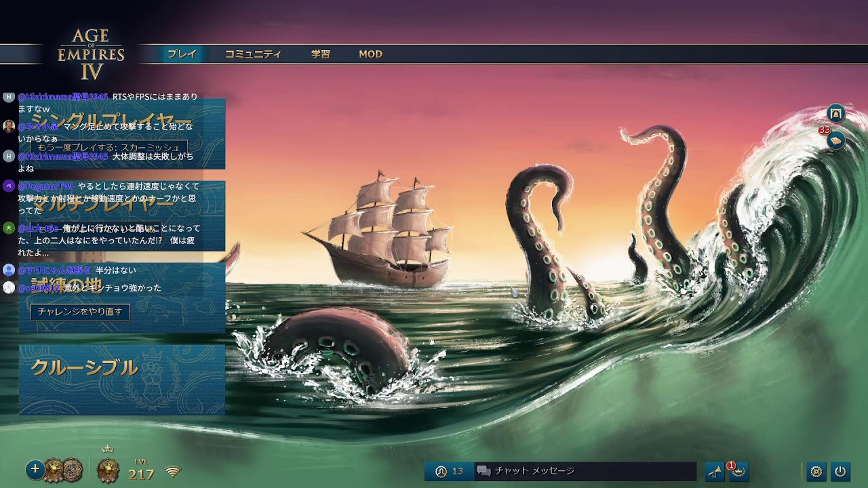The width and height of the screenshot is (868, 488).
Task: Open the 学習 tab
Action: 320,54
